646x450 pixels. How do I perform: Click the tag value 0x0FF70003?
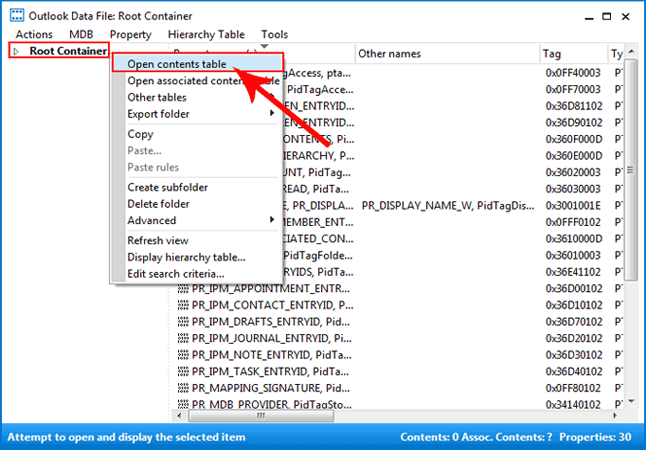[x=573, y=89]
